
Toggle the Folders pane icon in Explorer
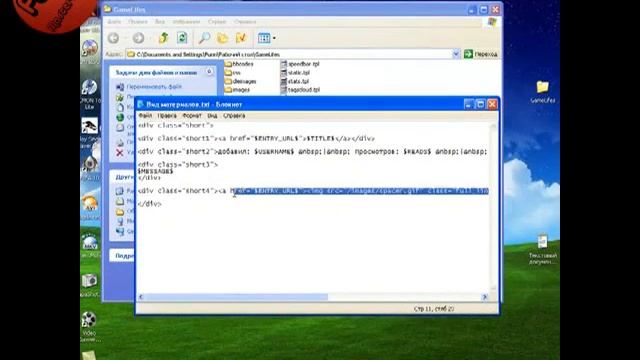point(222,38)
